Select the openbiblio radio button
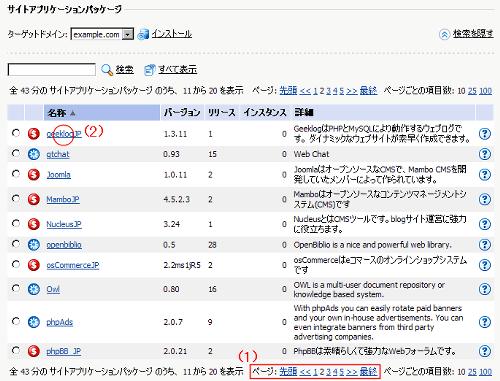This screenshot has width=500, height=381. [16, 244]
